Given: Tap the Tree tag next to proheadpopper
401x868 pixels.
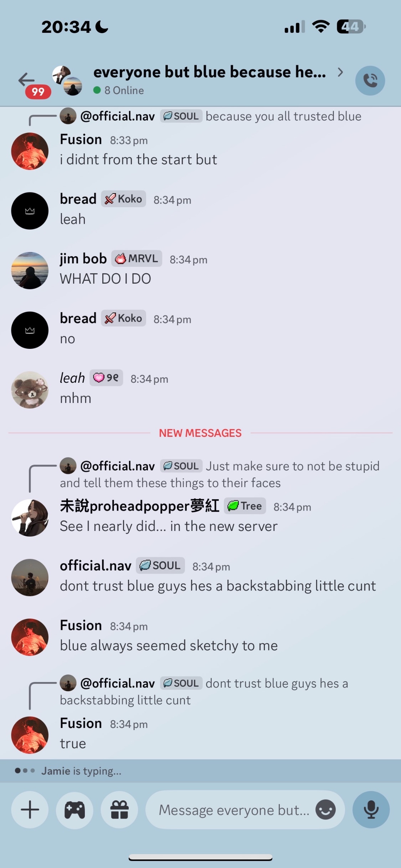Looking at the screenshot, I should click(x=245, y=506).
